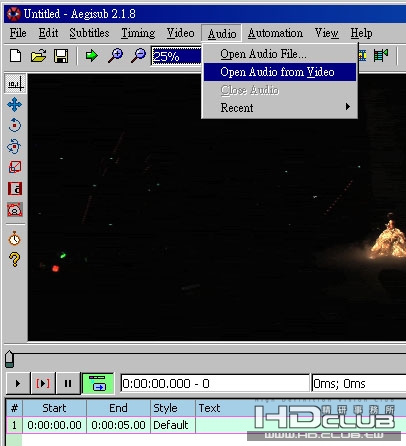Click the # column header
Viewport: 406px width, 446px height.
[x=14, y=408]
